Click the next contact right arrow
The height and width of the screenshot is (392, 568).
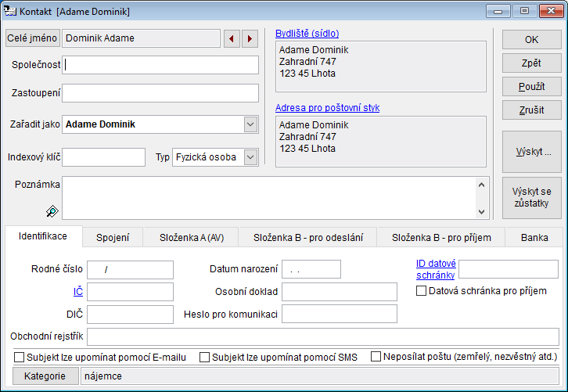(x=250, y=38)
